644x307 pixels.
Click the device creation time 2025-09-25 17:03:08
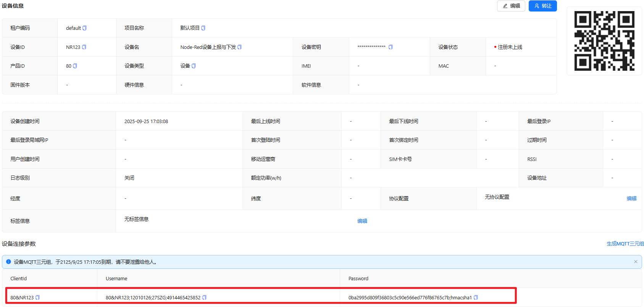[x=146, y=122]
